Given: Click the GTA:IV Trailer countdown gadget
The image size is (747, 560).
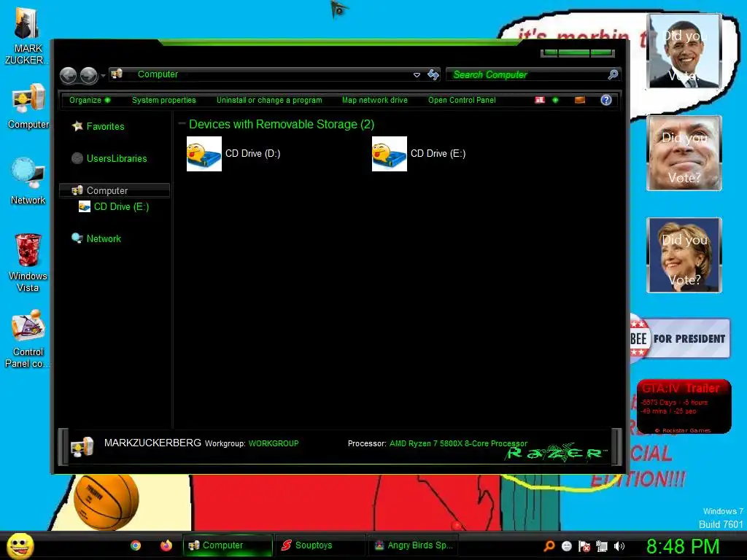Looking at the screenshot, I should 684,406.
